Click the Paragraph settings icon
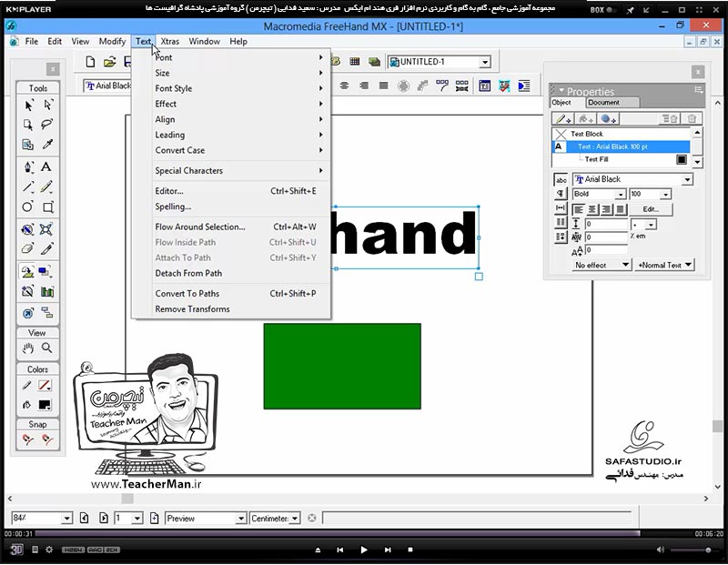728x565 pixels. point(561,194)
